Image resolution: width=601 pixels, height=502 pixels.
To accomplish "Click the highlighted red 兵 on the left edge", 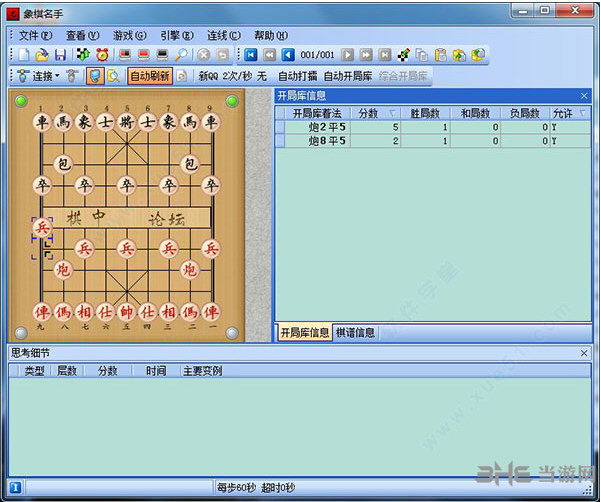I will tap(42, 227).
